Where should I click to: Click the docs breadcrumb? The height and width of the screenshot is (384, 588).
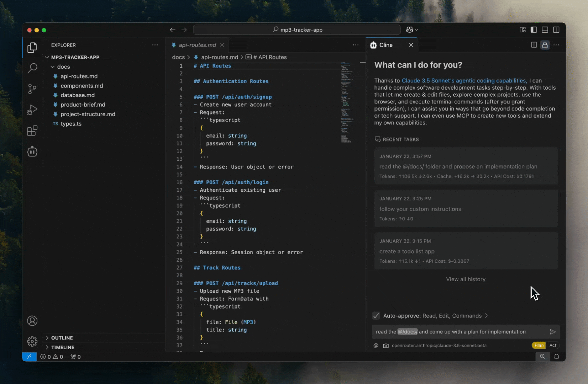[178, 57]
